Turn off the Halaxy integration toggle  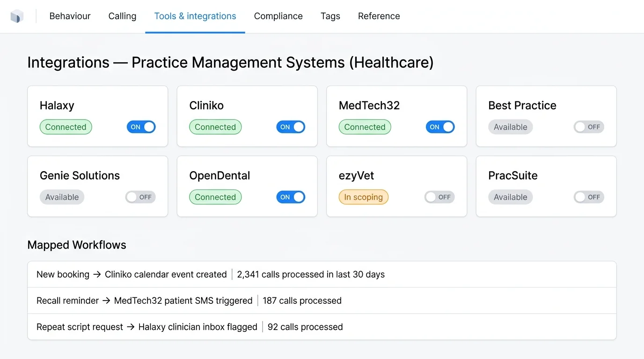point(141,127)
